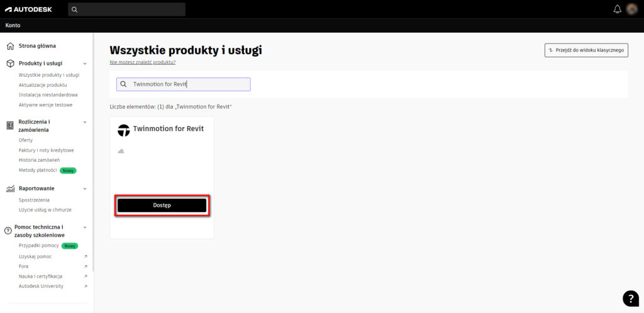This screenshot has width=644, height=313.
Task: Open Faktury i noty kredytowe
Action: tap(47, 150)
